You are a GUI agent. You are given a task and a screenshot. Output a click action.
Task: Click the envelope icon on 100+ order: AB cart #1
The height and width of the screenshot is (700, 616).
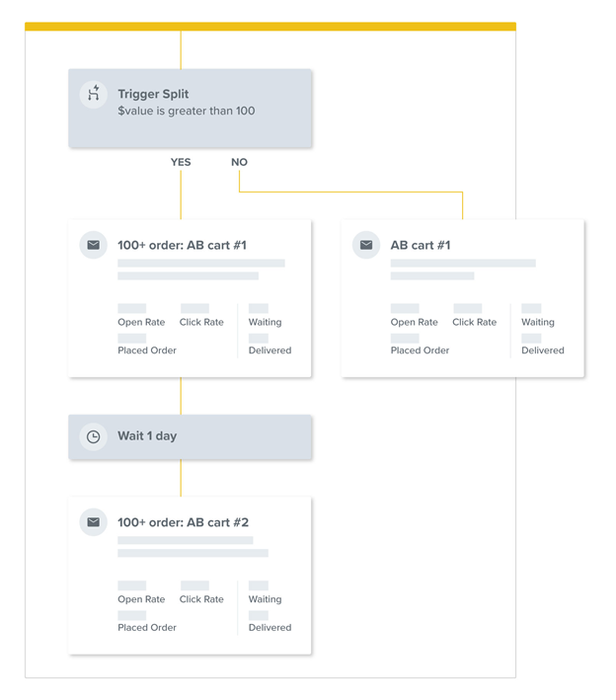click(x=94, y=245)
